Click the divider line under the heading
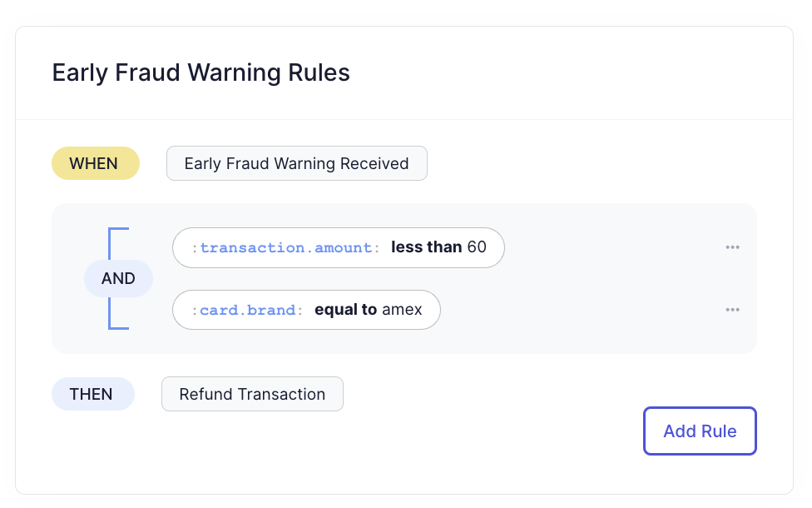812x508 pixels. [404, 120]
